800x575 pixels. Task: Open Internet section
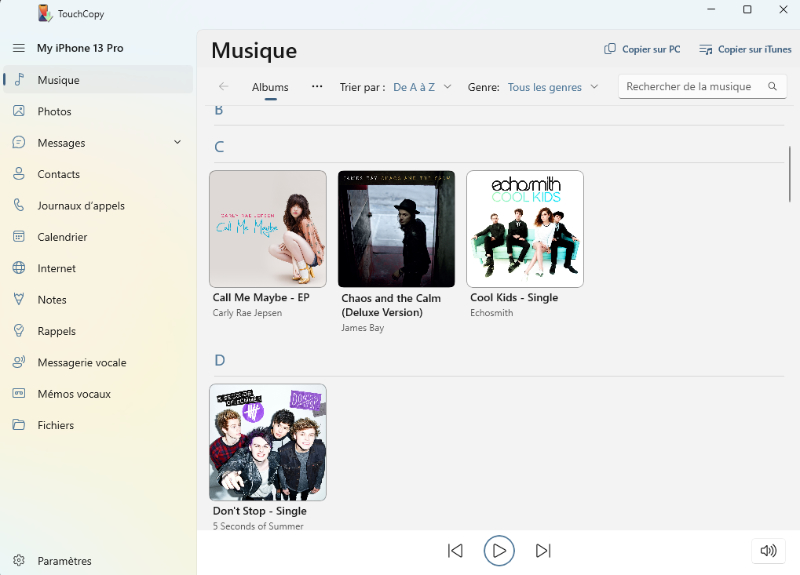click(x=98, y=268)
